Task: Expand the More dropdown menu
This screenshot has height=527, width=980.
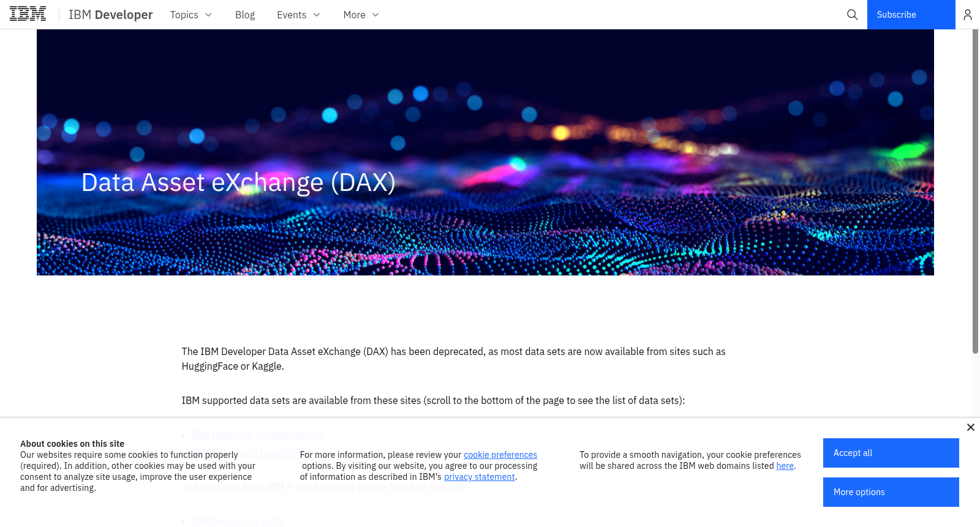Action: point(361,15)
